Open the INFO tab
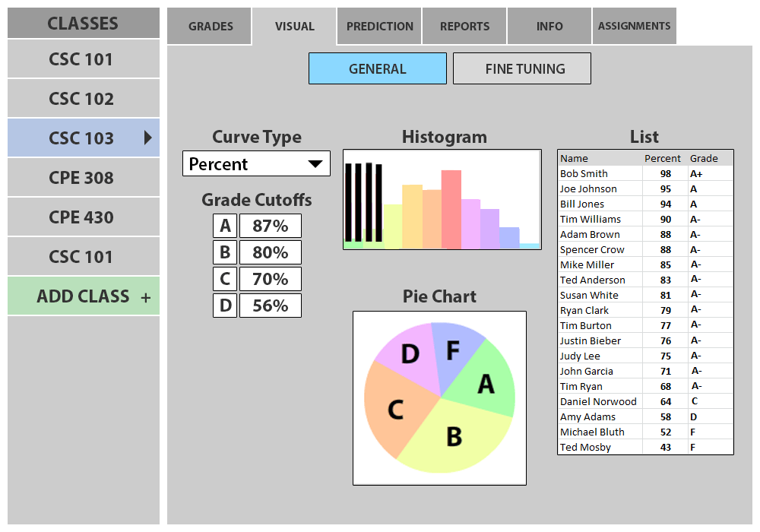The image size is (760, 532). (x=549, y=27)
